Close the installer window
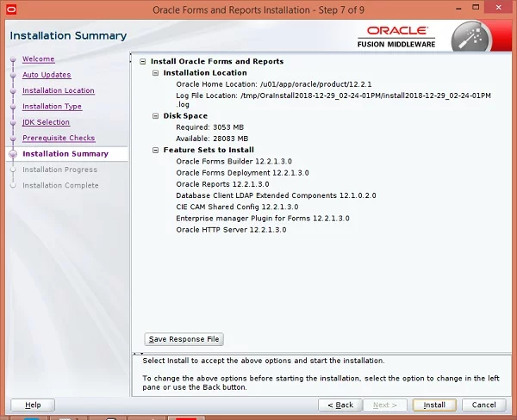Image resolution: width=517 pixels, height=420 pixels. tap(499, 7)
